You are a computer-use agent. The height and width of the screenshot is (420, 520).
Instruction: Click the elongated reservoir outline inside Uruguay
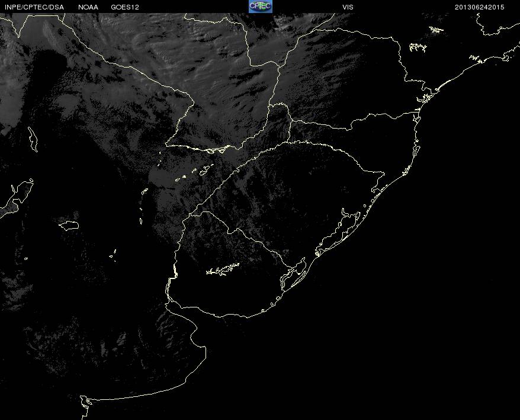[x=223, y=269]
